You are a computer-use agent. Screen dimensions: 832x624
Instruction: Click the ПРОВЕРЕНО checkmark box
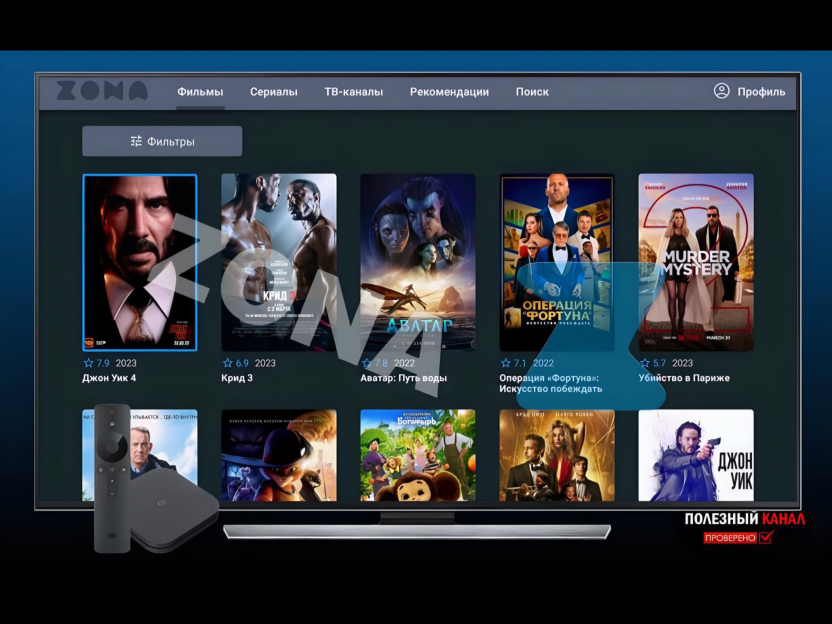766,537
